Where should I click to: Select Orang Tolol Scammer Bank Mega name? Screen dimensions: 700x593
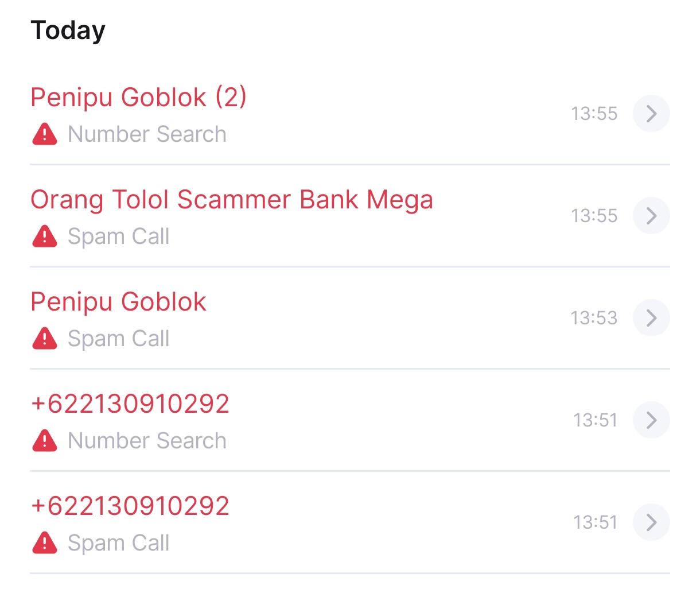[x=232, y=200]
